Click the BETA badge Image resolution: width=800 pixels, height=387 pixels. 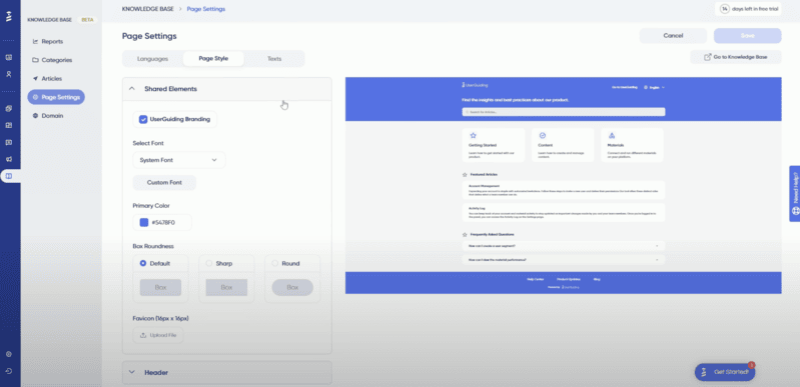point(87,20)
